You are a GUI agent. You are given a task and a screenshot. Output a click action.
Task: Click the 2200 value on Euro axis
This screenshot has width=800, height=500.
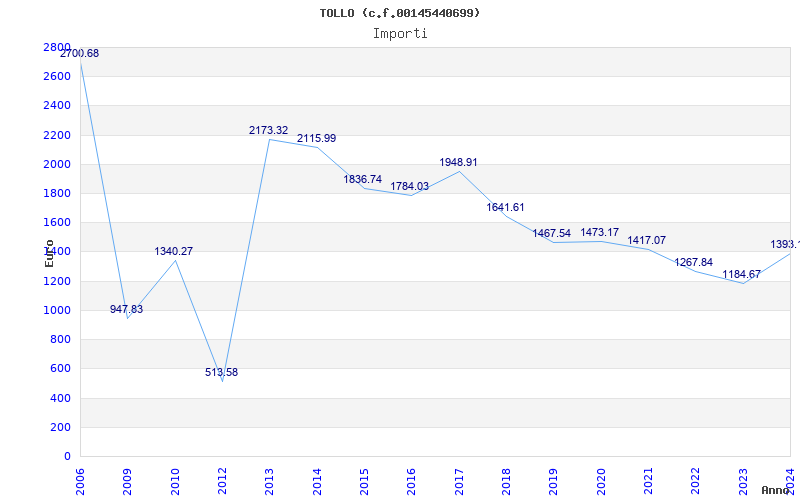tap(57, 135)
